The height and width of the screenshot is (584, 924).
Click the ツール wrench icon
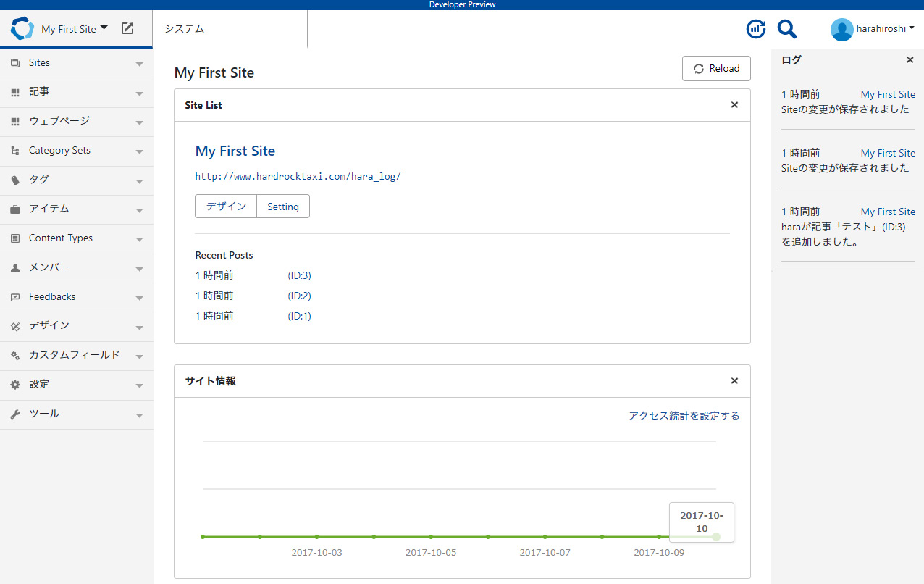tap(15, 414)
